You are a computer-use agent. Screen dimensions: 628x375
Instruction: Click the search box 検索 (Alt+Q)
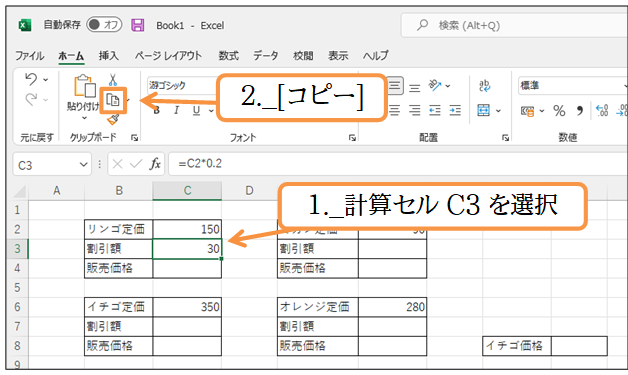click(x=514, y=25)
